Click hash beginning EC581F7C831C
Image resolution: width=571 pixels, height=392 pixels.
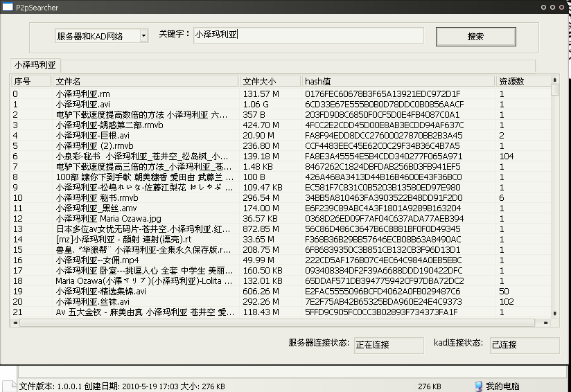(x=383, y=188)
